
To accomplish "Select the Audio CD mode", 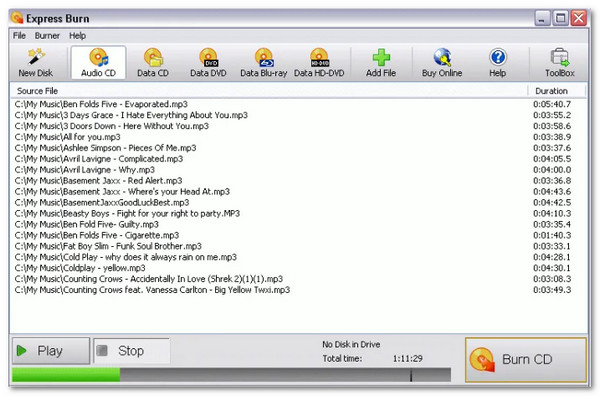I will [98, 63].
